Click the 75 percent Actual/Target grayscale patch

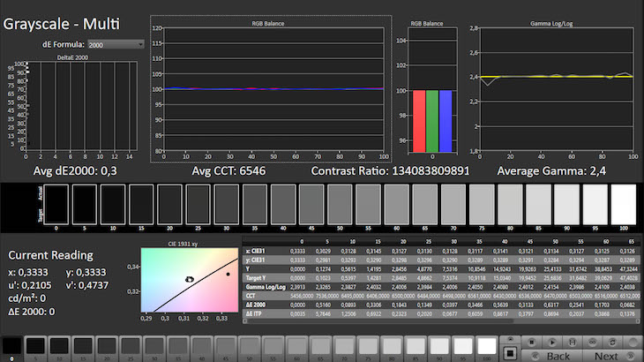point(482,204)
